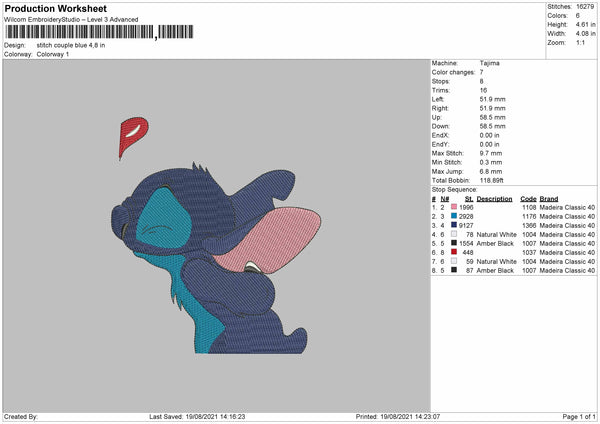Click the 'Created By:' footer label

pyautogui.click(x=21, y=417)
